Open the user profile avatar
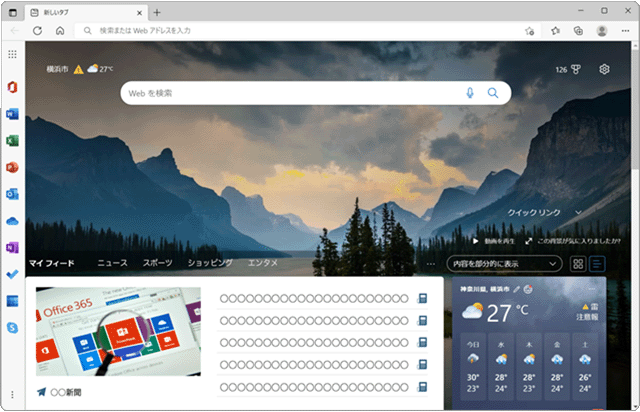 coord(602,31)
